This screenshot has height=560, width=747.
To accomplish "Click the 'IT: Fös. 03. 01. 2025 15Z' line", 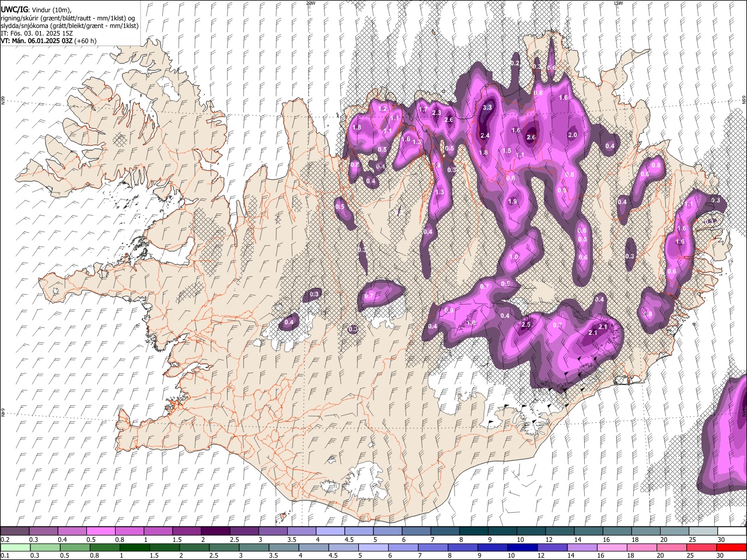I will pyautogui.click(x=37, y=33).
